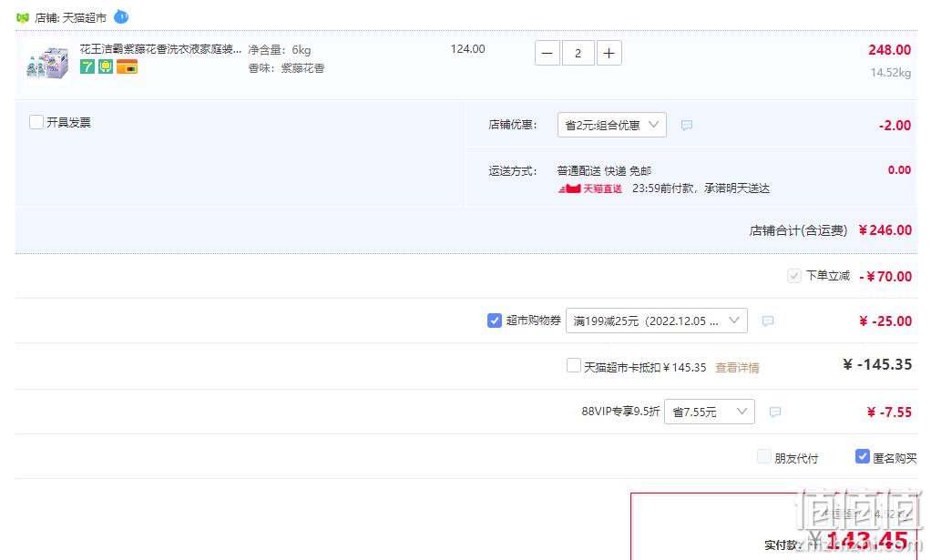931x560 pixels.
Task: Click the quantity input field showing 2
Action: tap(578, 54)
